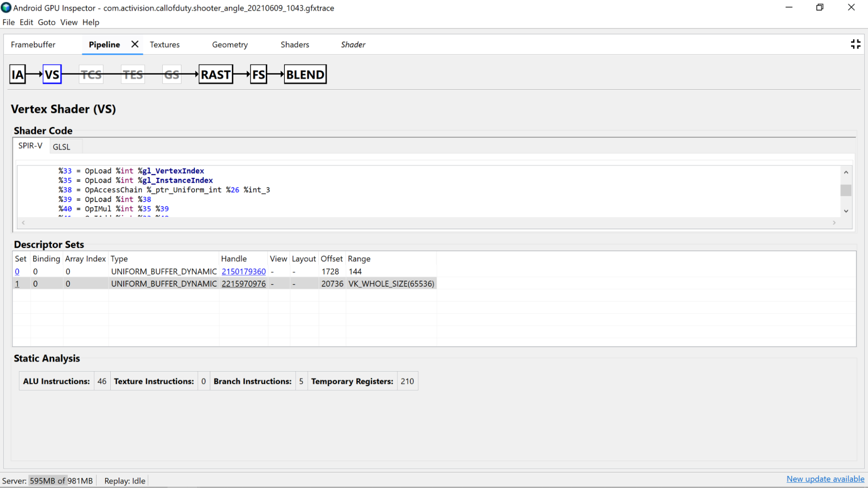Image resolution: width=868 pixels, height=488 pixels.
Task: Click the IA pipeline stage icon
Action: coord(18,75)
